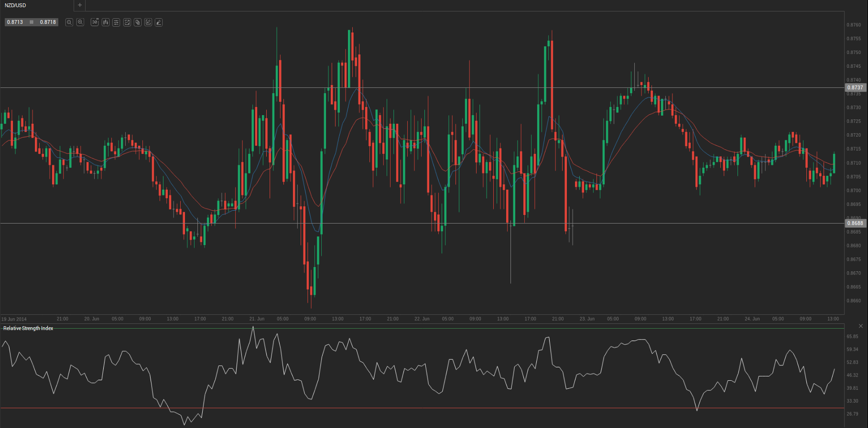Select the eraser tool icon
This screenshot has height=428, width=868.
pos(159,22)
